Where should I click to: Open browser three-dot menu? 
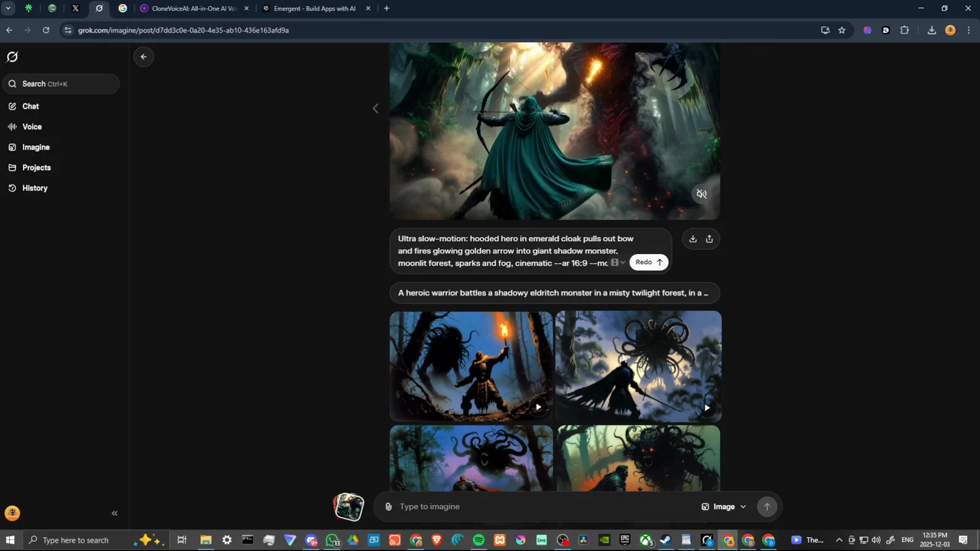click(x=968, y=30)
